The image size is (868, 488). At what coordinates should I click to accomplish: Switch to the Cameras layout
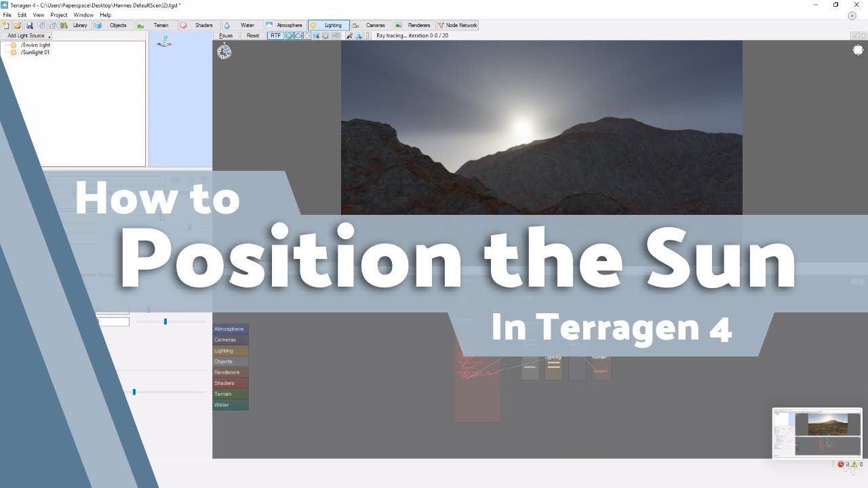[372, 25]
